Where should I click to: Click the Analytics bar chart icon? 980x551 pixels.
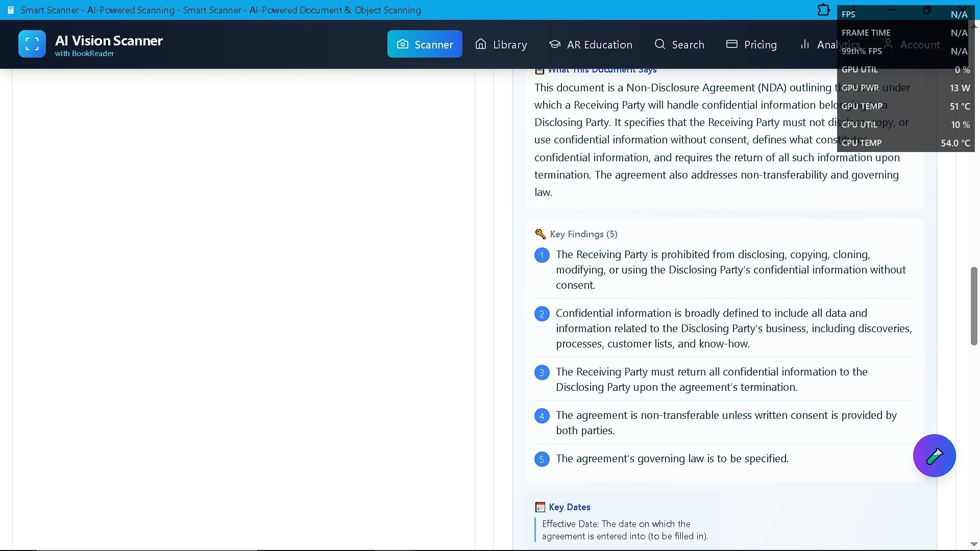[x=805, y=44]
